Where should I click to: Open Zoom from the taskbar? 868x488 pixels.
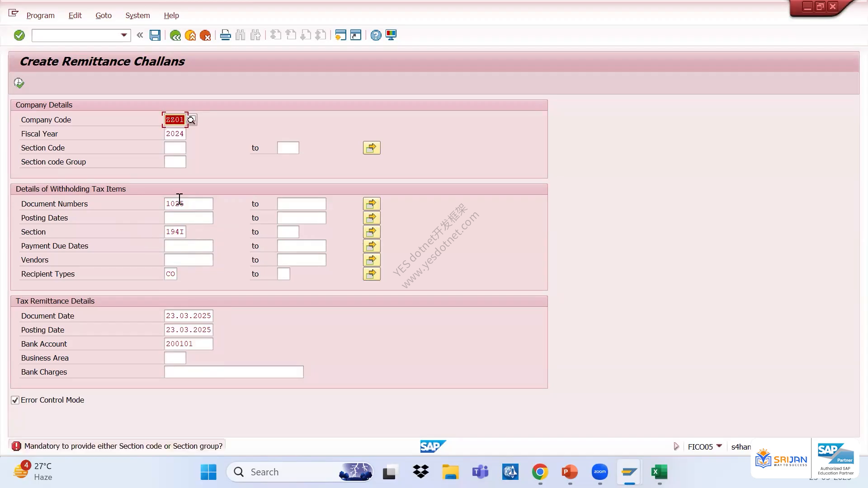[600, 472]
